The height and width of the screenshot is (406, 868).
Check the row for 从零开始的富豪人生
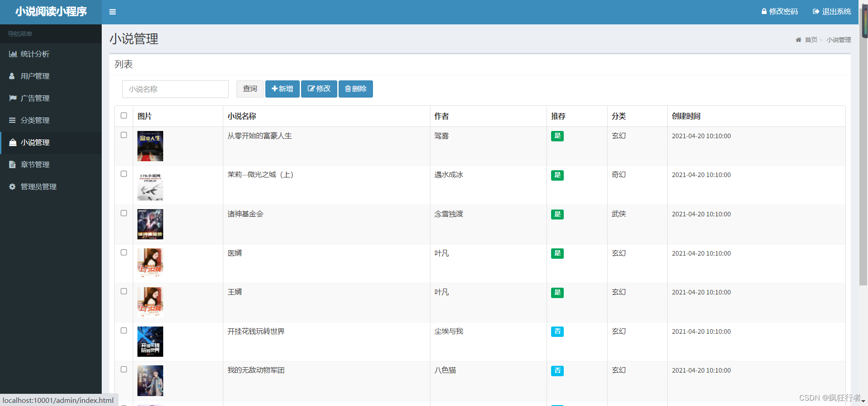pyautogui.click(x=124, y=135)
